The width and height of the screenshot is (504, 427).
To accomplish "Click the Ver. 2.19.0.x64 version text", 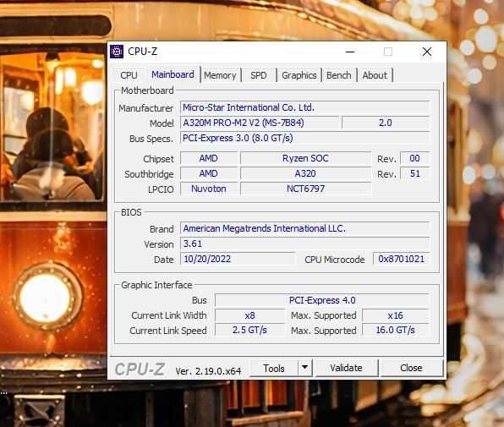I will pos(208,371).
